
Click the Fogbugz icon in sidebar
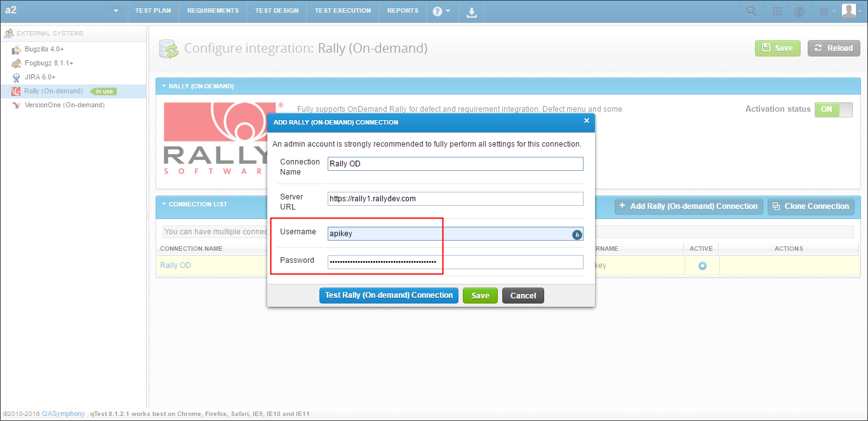pyautogui.click(x=17, y=63)
